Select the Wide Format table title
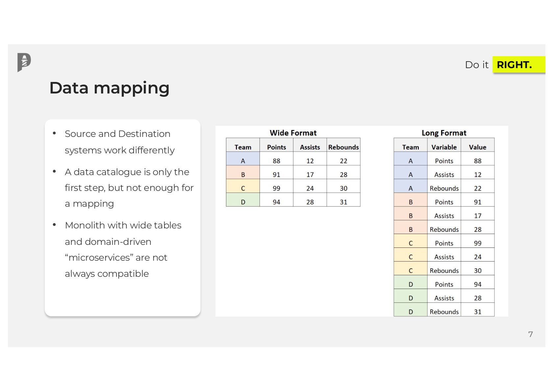The image size is (554, 392). tap(293, 133)
